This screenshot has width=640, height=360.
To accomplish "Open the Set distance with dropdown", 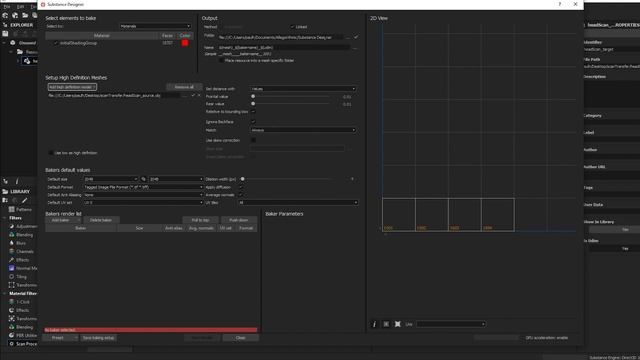I will [303, 89].
